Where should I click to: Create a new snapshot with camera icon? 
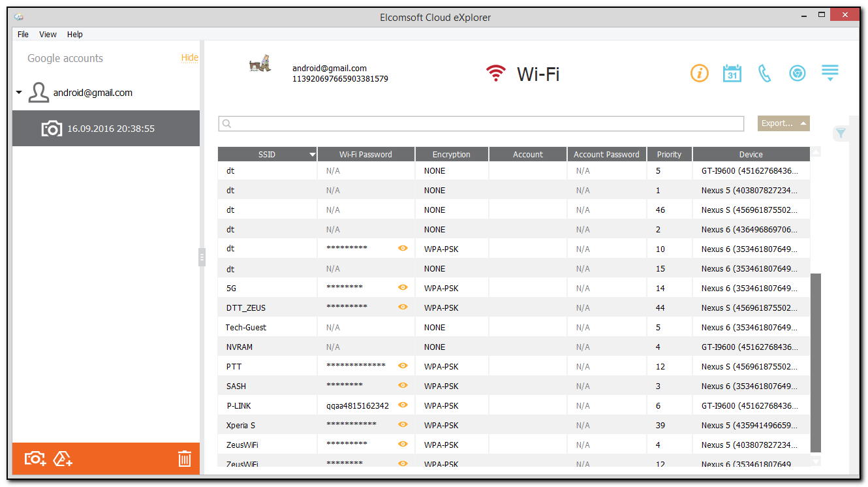[35, 458]
